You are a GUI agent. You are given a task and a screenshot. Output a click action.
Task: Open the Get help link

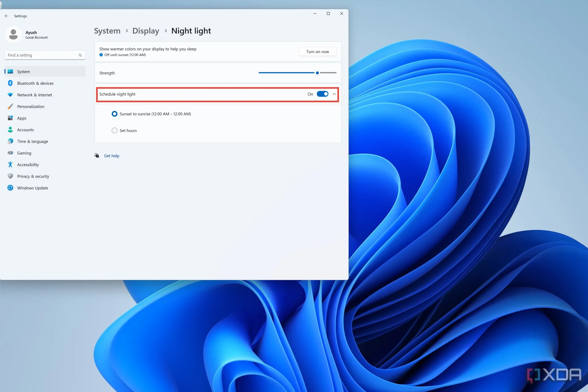pos(111,155)
